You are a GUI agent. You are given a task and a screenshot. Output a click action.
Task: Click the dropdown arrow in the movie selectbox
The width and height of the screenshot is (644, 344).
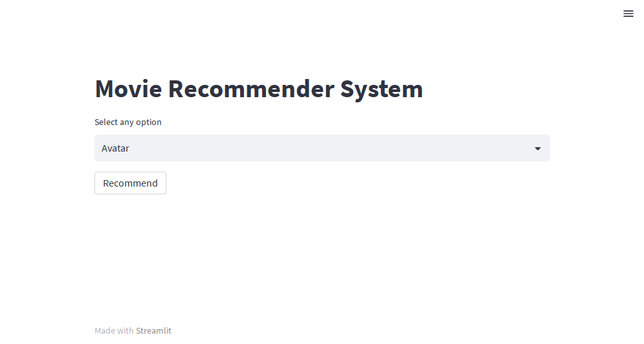[x=538, y=148]
